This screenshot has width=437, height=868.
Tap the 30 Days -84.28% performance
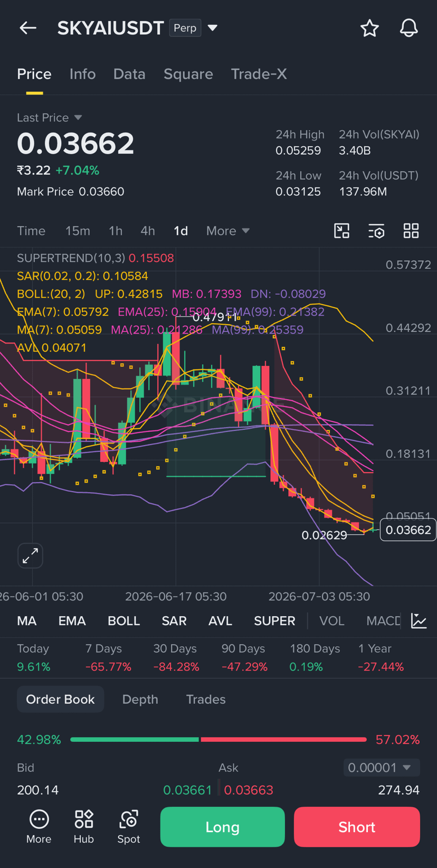[176, 658]
